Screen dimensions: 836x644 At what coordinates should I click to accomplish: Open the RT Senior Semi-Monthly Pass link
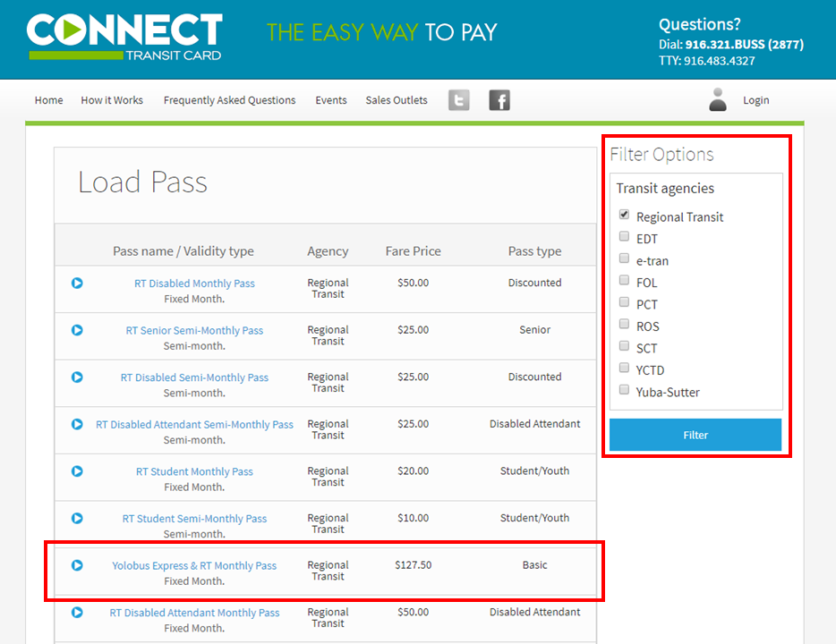(194, 330)
